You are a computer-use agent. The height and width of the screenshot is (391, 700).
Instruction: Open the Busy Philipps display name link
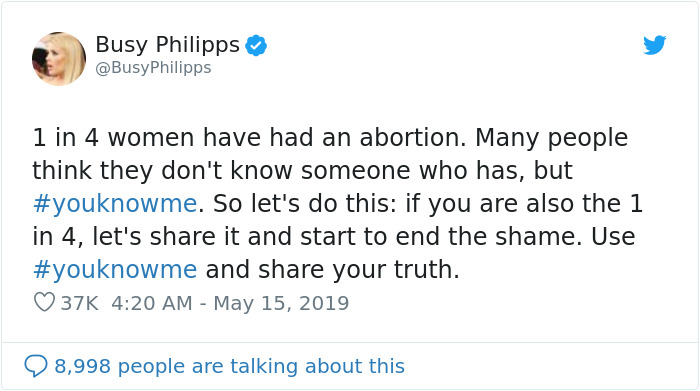pyautogui.click(x=168, y=45)
